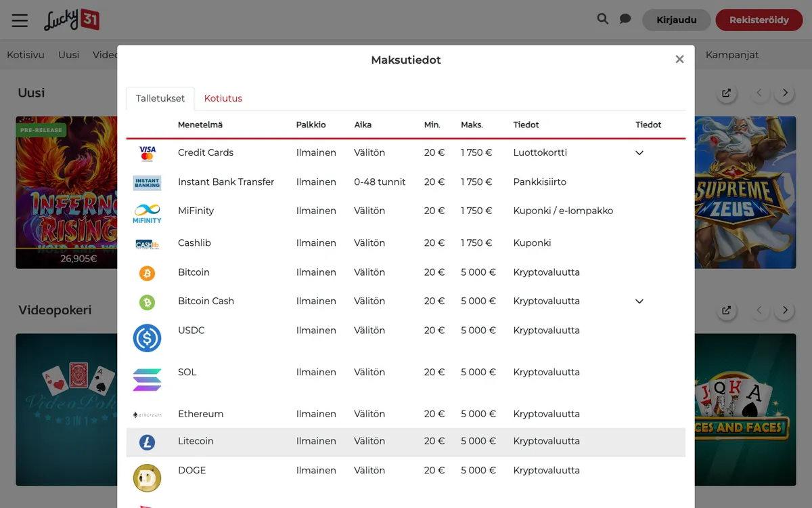Click the Solana SOL logo
Viewport: 812px width, 508px height.
pos(147,380)
